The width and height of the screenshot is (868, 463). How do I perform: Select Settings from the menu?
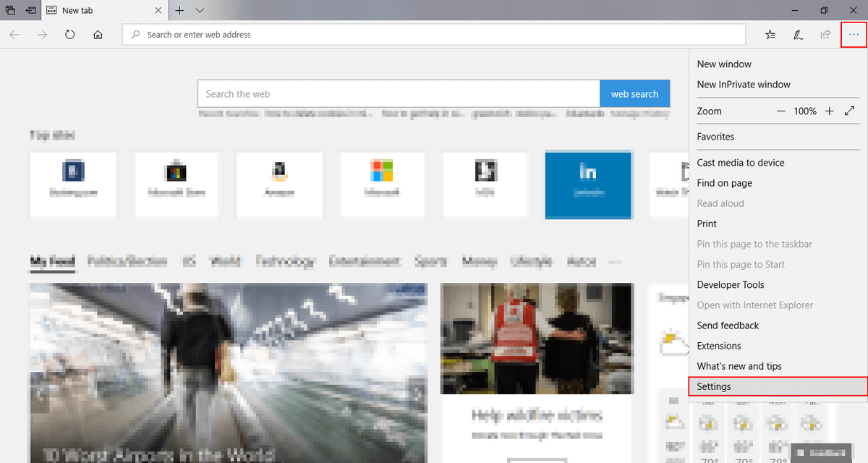(778, 386)
